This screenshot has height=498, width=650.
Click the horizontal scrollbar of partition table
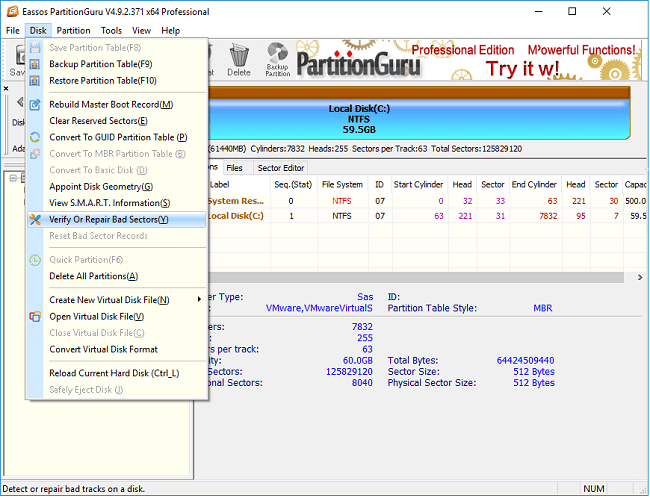(416, 277)
